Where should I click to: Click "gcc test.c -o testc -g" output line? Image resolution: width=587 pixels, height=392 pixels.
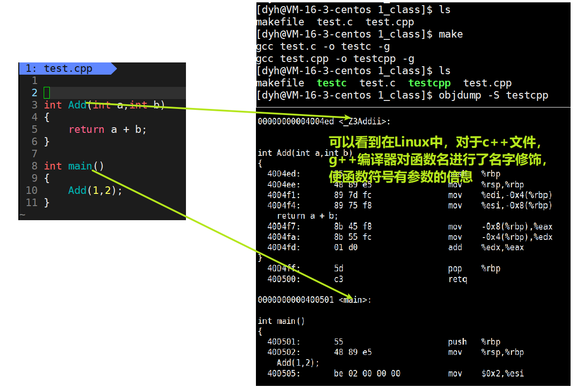point(323,46)
